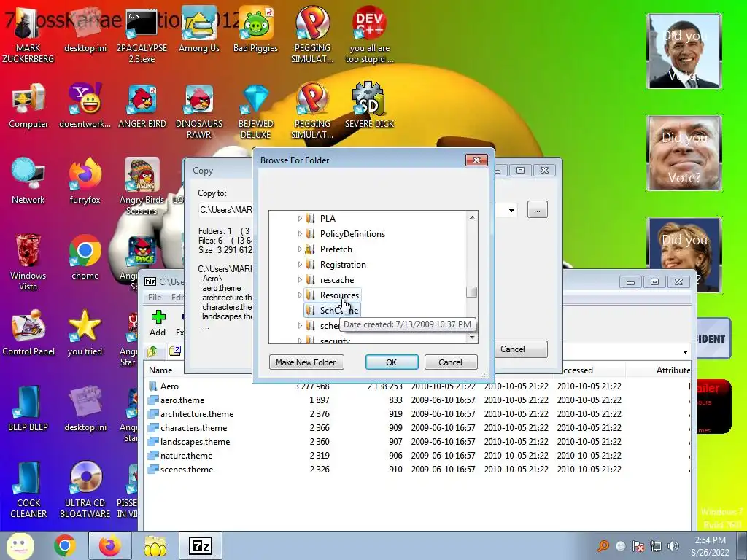Select characters.theme in the file list

[x=193, y=427]
